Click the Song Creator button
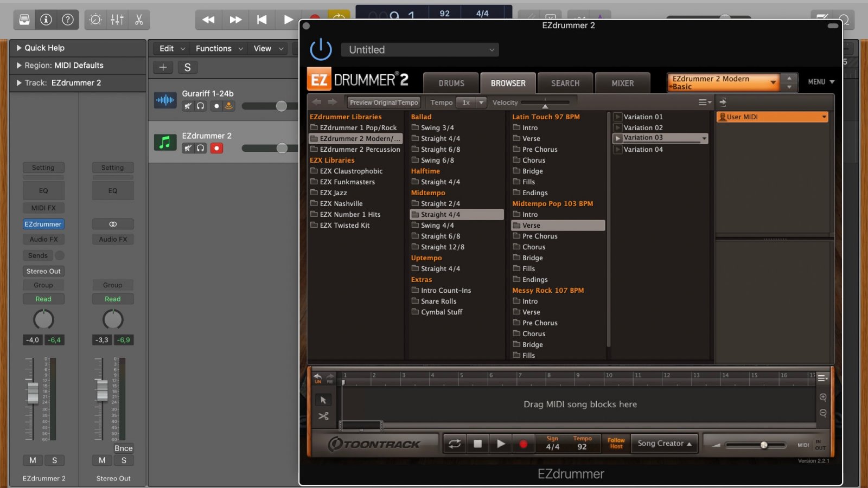The width and height of the screenshot is (868, 488). click(665, 444)
